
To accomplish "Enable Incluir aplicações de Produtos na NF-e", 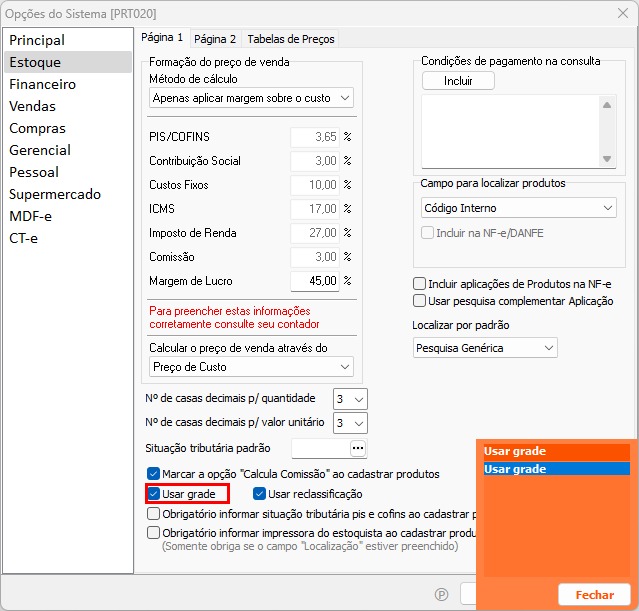I will pos(420,284).
